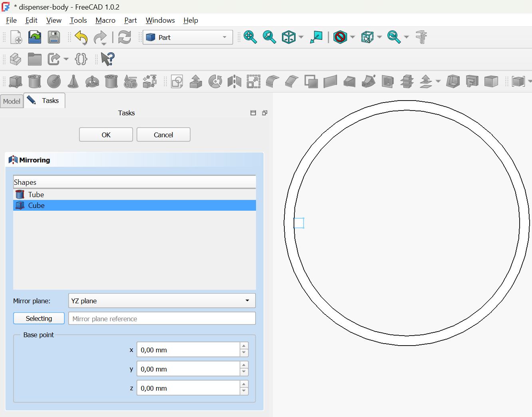The height and width of the screenshot is (417, 532).
Task: Click the base point y value field
Action: 188,369
